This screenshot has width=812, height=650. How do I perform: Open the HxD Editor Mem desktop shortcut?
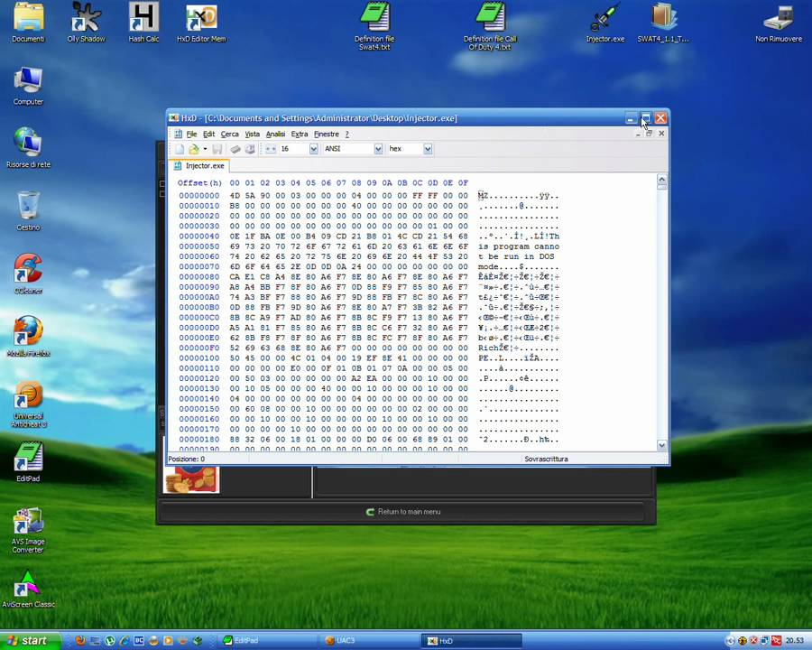click(x=201, y=23)
